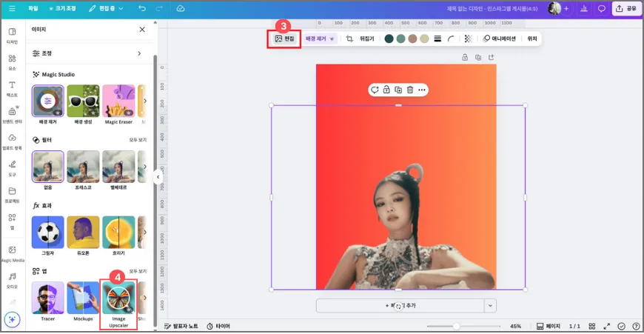The height and width of the screenshot is (334, 644).
Task: Click the crop icon in the image toolbar
Action: click(x=349, y=39)
